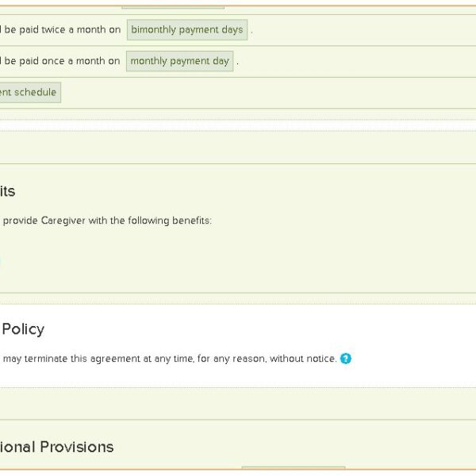
Task: Click the partially visible benefits heading 'its'
Action: pyautogui.click(x=8, y=191)
